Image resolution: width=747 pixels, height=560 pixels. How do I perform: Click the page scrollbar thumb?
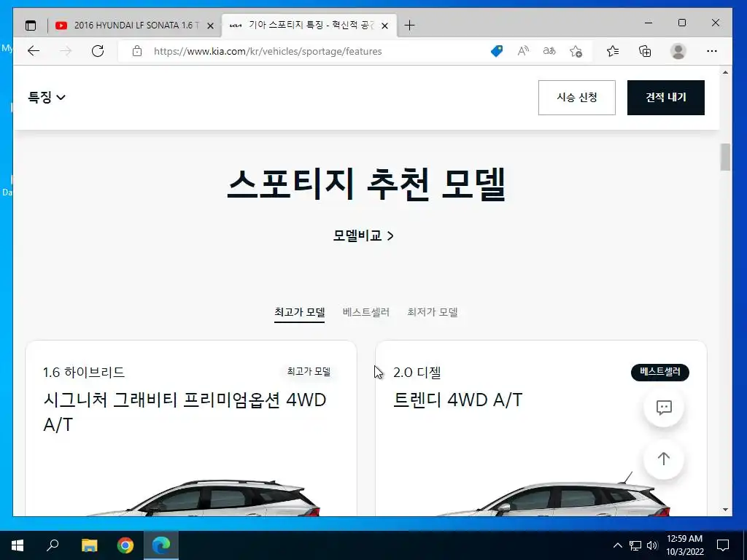(x=725, y=157)
